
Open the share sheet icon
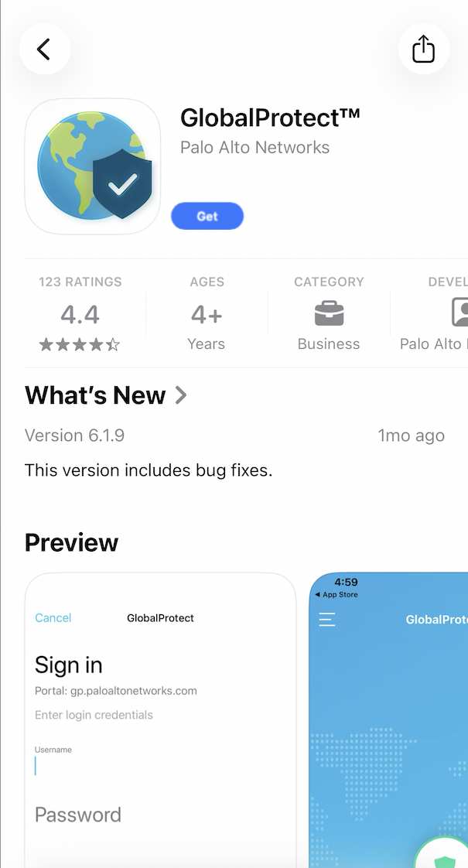[424, 49]
